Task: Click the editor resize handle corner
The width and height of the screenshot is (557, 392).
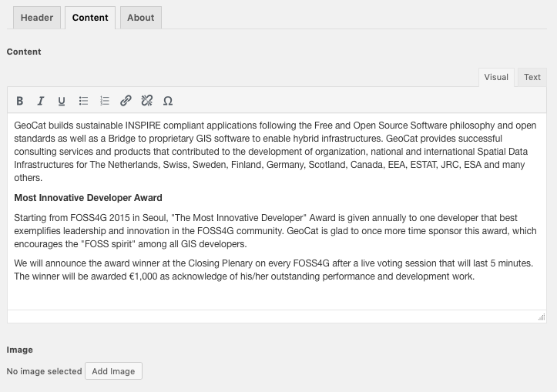Action: pos(542,317)
